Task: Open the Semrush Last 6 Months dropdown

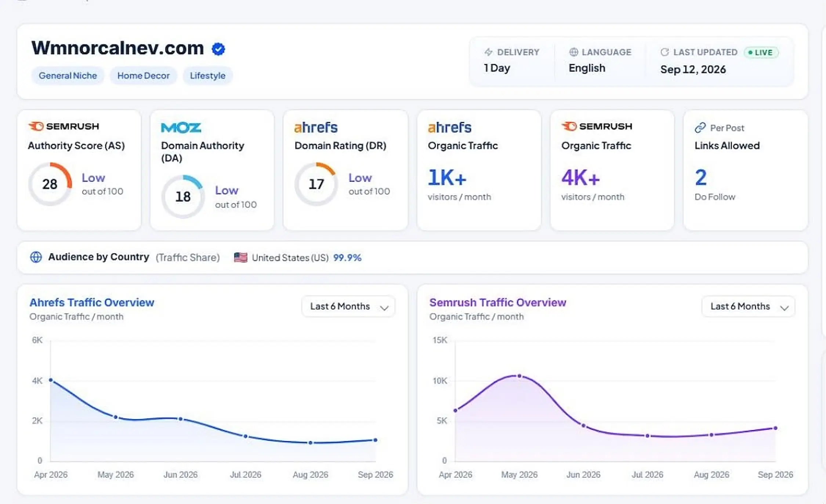Action: 748,306
